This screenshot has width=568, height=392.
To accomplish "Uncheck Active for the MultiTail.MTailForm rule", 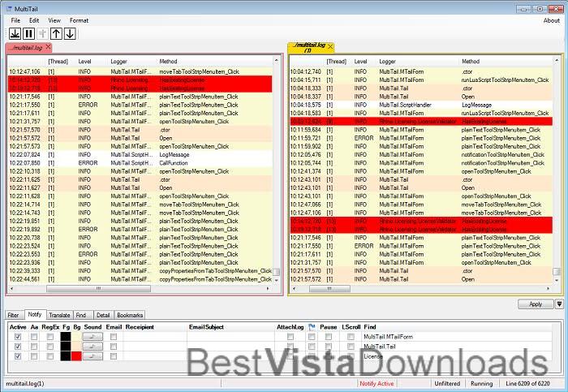I will point(17,337).
